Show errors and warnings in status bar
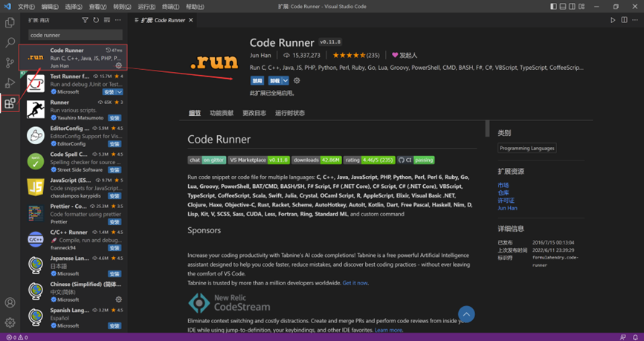 [17, 337]
